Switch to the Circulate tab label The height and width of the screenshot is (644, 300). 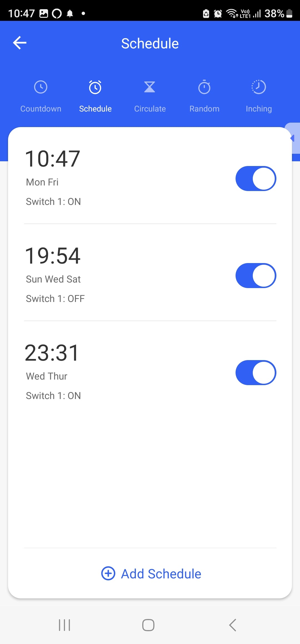click(150, 109)
